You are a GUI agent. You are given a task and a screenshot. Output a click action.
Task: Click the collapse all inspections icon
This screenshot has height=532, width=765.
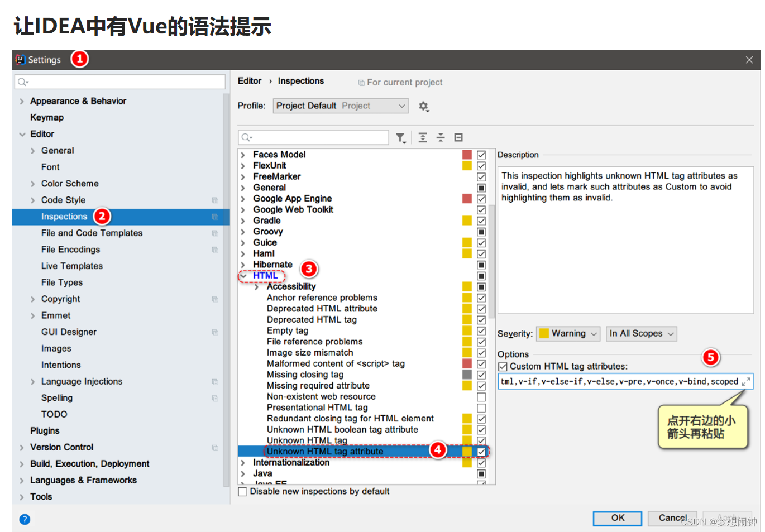coord(441,137)
